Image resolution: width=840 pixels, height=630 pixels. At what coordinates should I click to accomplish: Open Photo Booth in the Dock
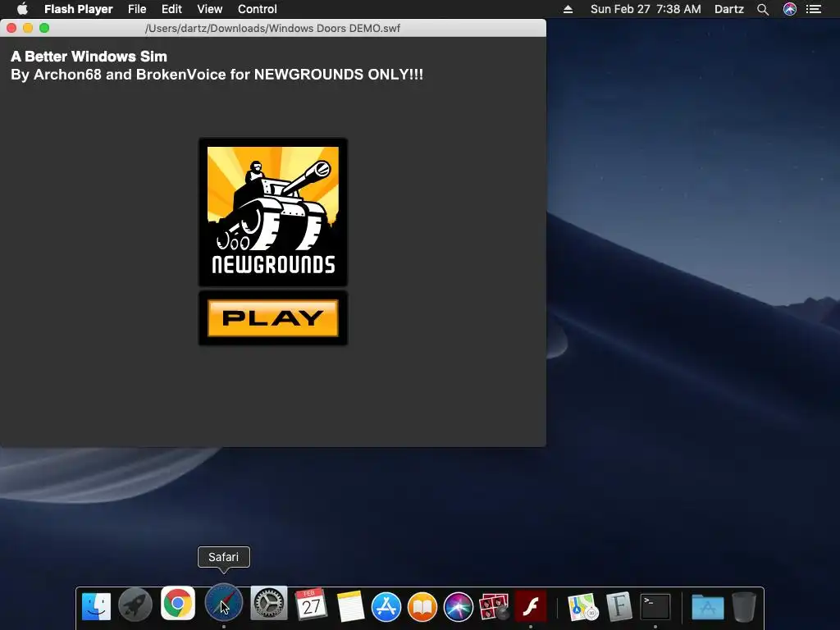pyautogui.click(x=494, y=606)
